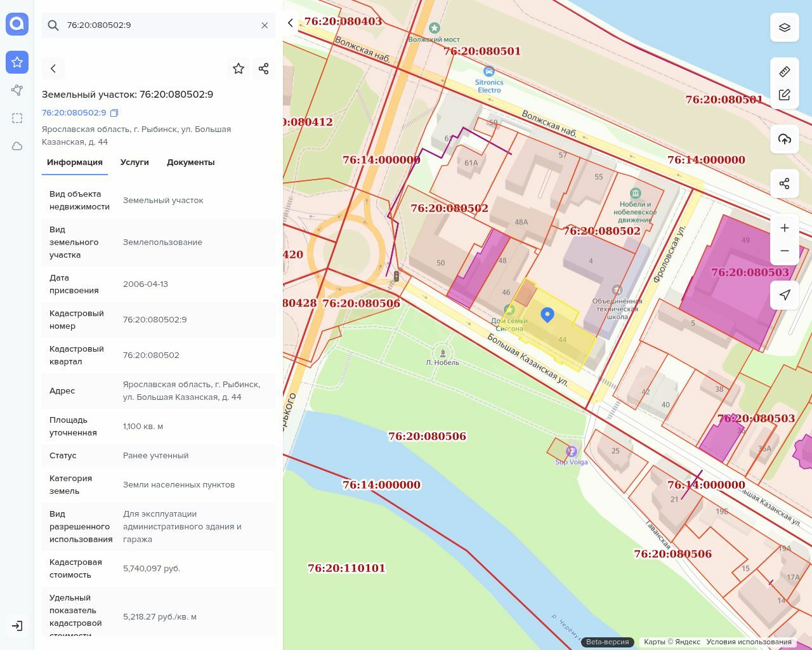Share the land parcel card
812x650 pixels.
pyautogui.click(x=264, y=69)
